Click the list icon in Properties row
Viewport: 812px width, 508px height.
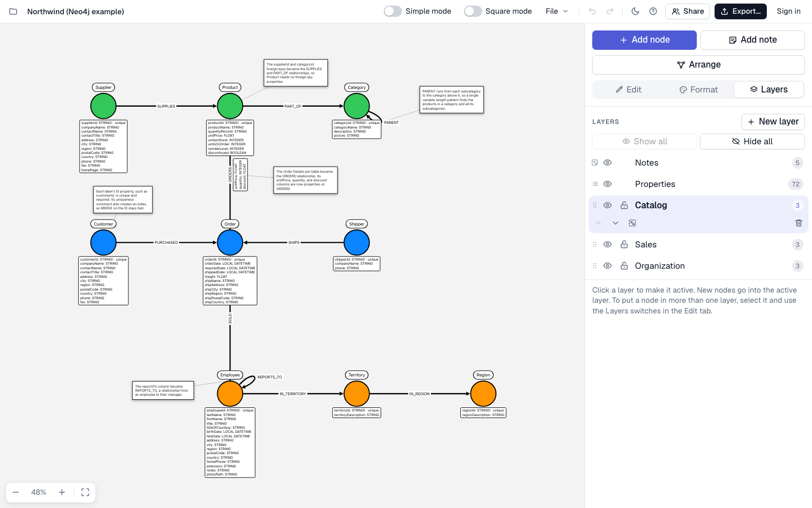click(x=595, y=184)
